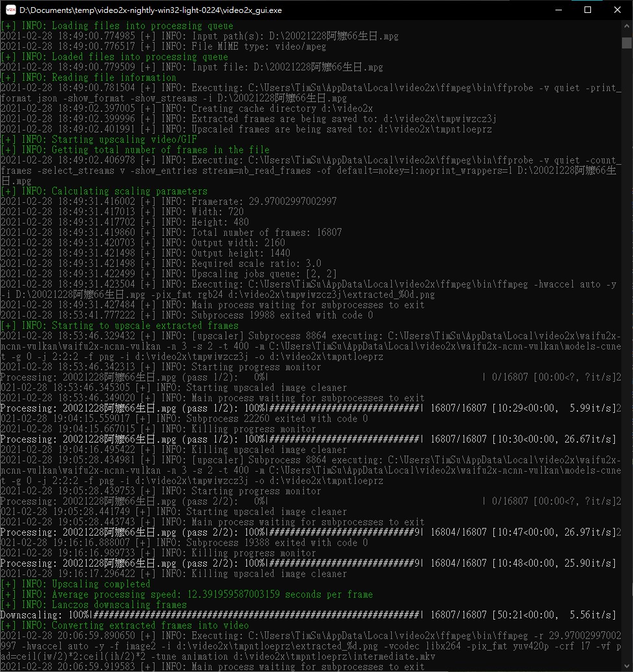
Task: Click green "Starting to upscale extracted frames" line
Action: click(x=120, y=325)
